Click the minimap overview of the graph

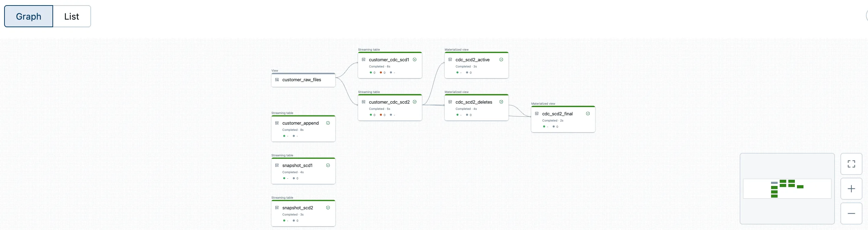[x=787, y=188]
